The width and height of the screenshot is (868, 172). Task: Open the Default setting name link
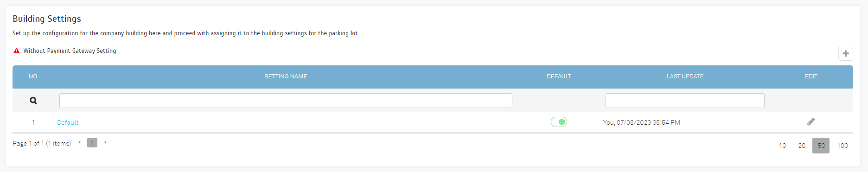[x=68, y=122]
